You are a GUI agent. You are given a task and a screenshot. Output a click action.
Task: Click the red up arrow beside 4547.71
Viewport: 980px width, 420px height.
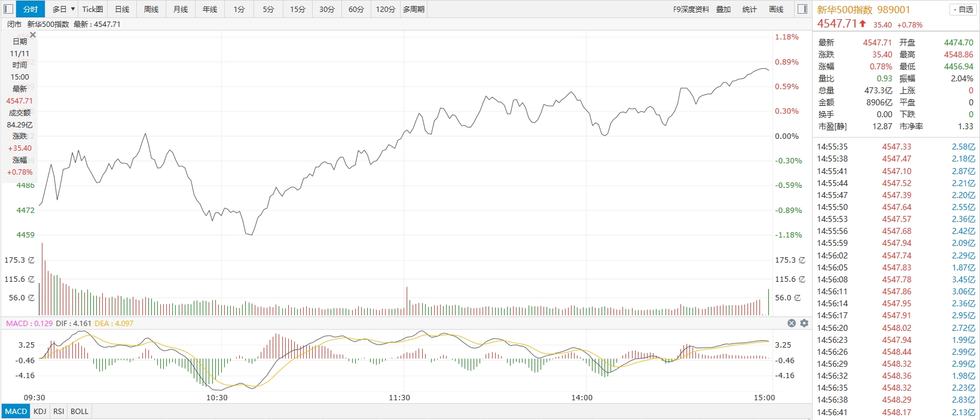click(x=863, y=24)
